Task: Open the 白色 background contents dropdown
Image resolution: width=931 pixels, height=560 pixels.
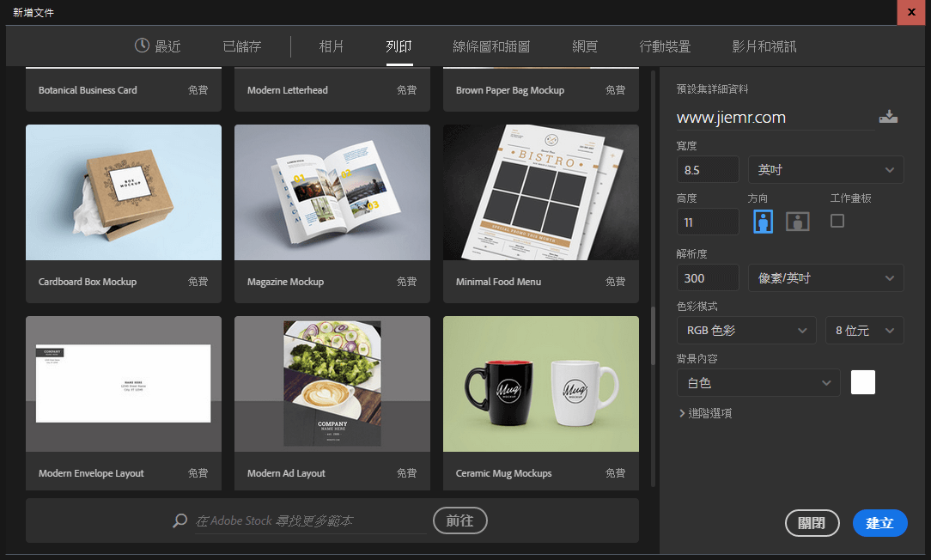Action: (x=758, y=382)
